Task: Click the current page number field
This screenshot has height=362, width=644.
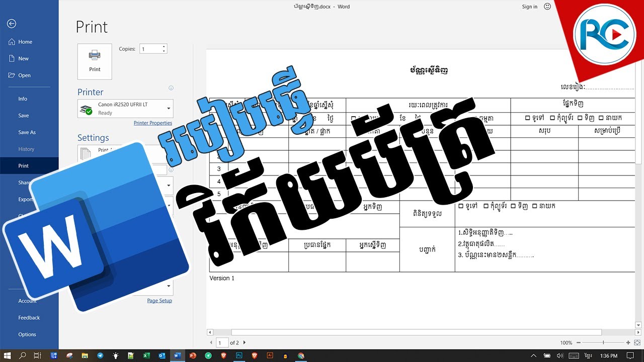Action: pos(221,342)
